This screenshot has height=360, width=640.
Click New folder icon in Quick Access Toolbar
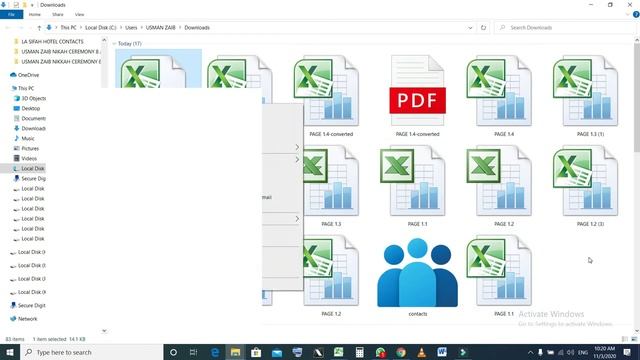tap(24, 5)
